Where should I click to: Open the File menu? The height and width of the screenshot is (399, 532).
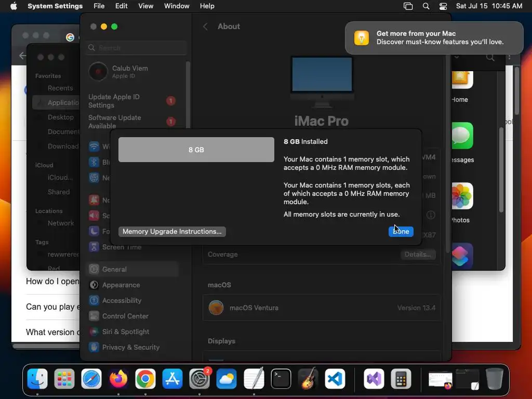(x=99, y=6)
